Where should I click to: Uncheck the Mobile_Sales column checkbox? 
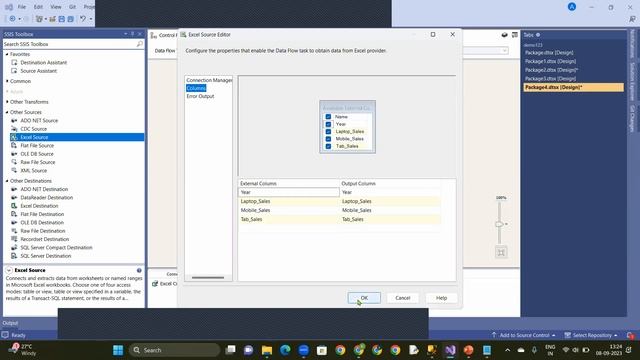click(328, 139)
